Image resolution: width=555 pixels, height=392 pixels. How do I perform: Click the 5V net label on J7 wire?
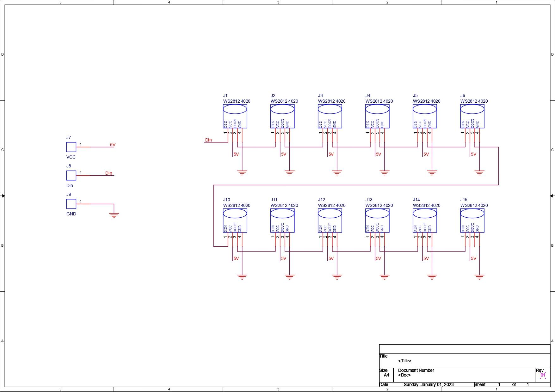113,145
